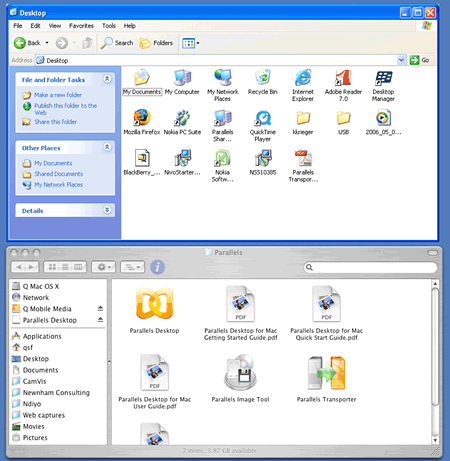Switch Finder to icon view
This screenshot has height=461, width=450.
click(52, 267)
